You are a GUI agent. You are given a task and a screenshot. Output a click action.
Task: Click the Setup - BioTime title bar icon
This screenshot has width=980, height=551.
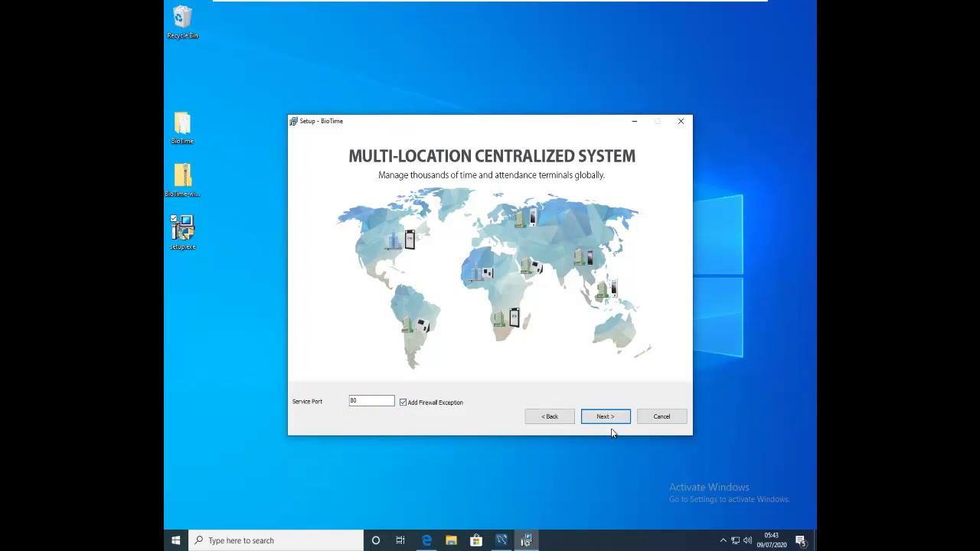[x=293, y=121]
